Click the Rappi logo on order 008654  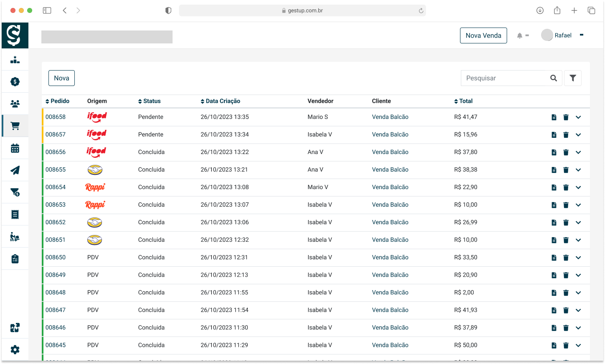click(x=95, y=187)
